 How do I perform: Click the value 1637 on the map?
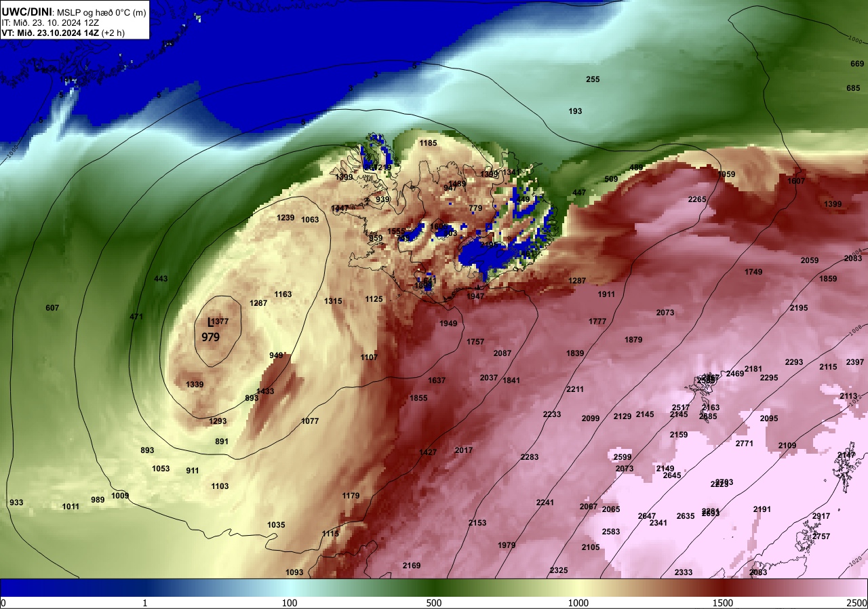point(437,380)
